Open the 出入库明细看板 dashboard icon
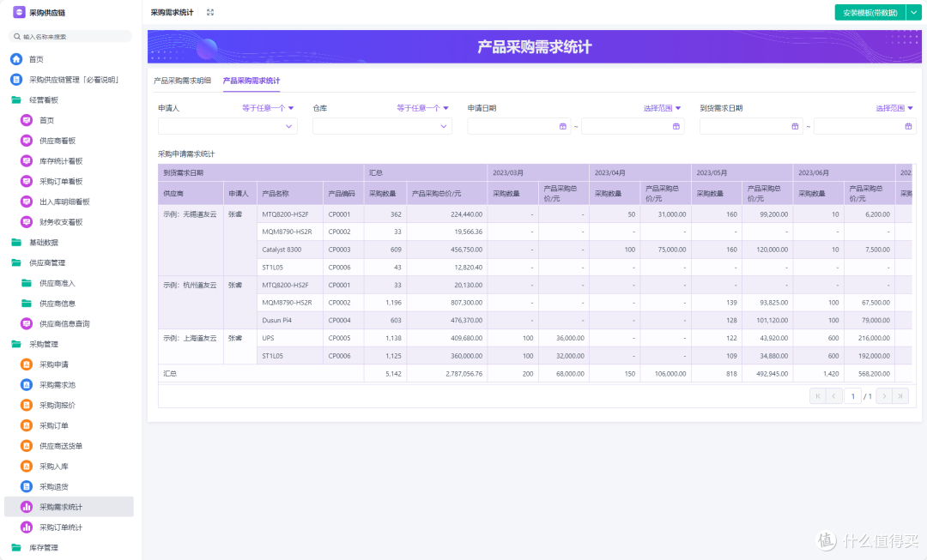 coord(26,202)
